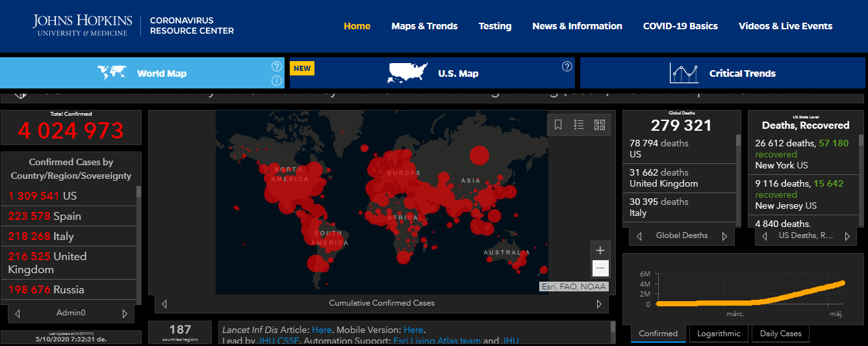Select US 78 794 deaths entry
This screenshot has width=868, height=346.
coord(680,149)
